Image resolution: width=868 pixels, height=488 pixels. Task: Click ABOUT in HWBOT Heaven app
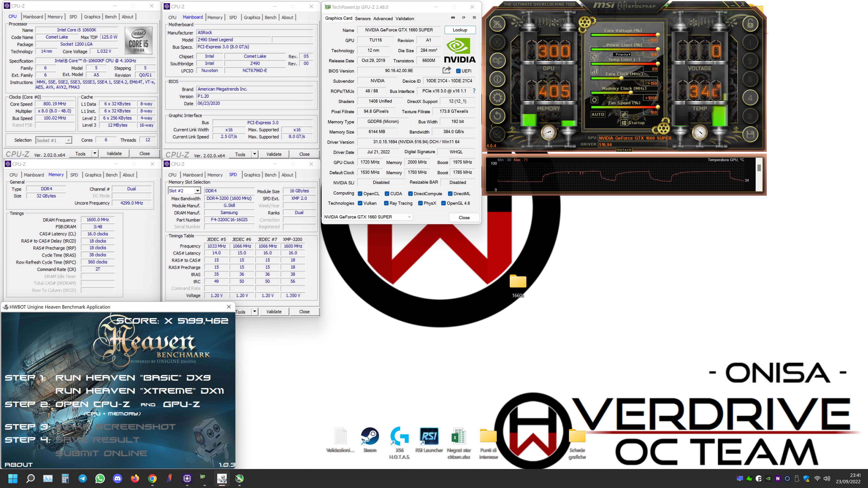tap(19, 465)
